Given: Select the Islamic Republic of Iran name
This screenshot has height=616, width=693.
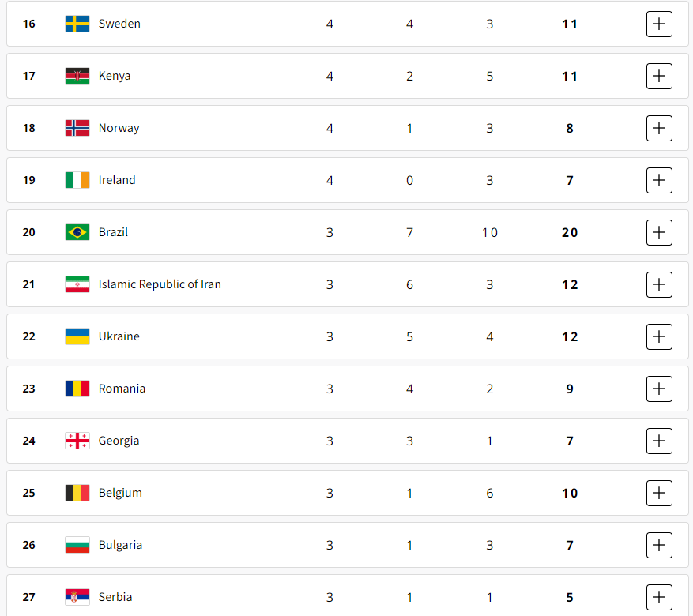Looking at the screenshot, I should click(160, 284).
